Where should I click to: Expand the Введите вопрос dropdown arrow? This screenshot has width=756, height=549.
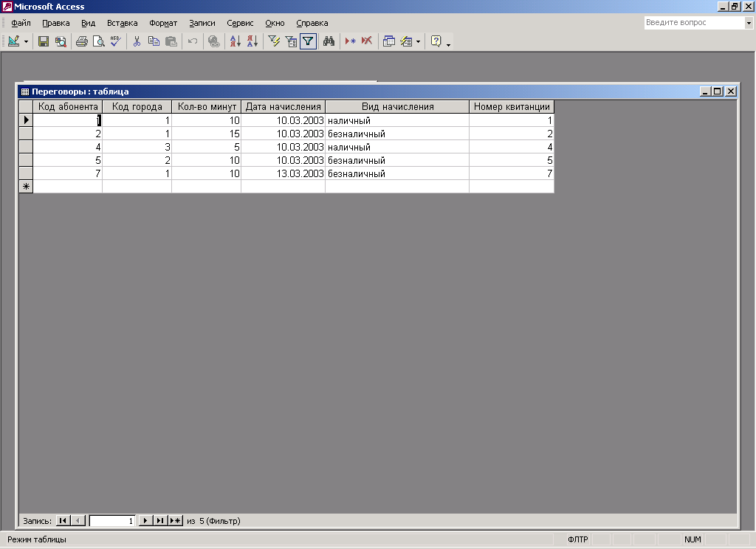tap(749, 23)
